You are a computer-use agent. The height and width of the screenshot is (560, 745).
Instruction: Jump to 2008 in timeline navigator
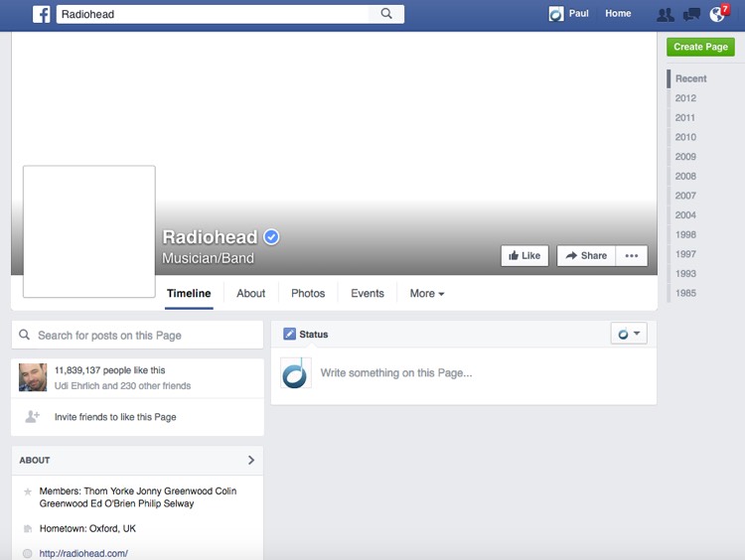(685, 176)
